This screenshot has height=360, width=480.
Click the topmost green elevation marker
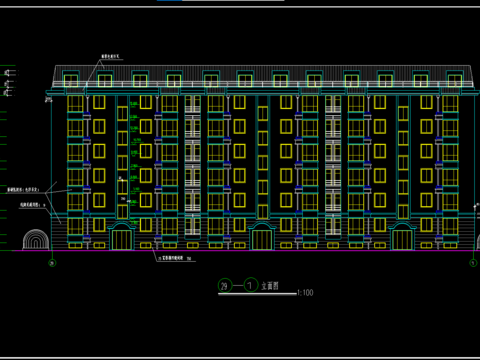(8, 65)
